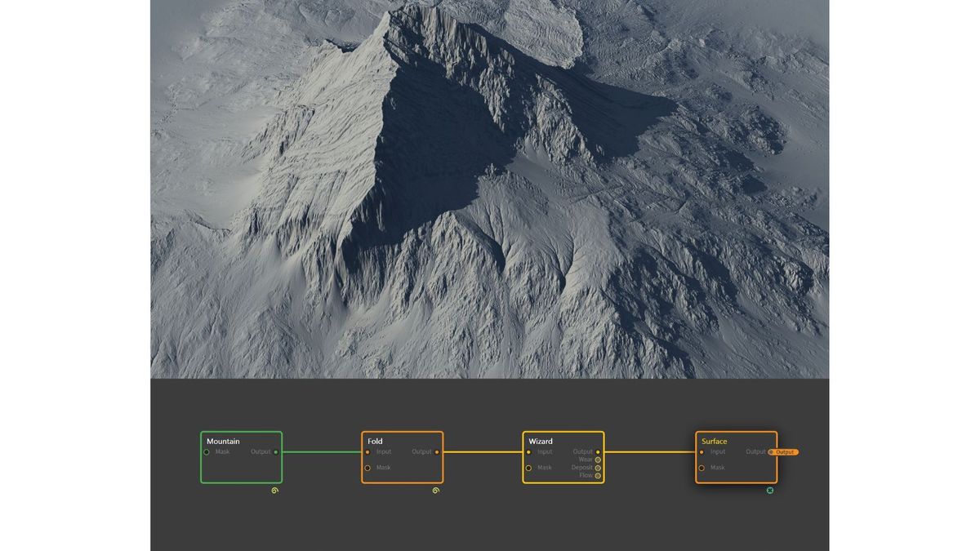This screenshot has width=980, height=551.
Task: Click the spiral seed icon below the Fold node
Action: pyautogui.click(x=435, y=490)
